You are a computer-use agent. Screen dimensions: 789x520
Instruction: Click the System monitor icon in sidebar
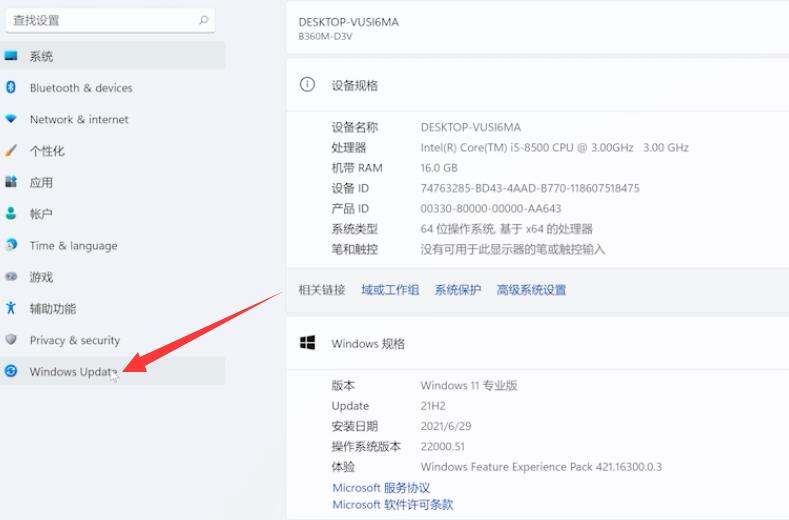coord(11,56)
